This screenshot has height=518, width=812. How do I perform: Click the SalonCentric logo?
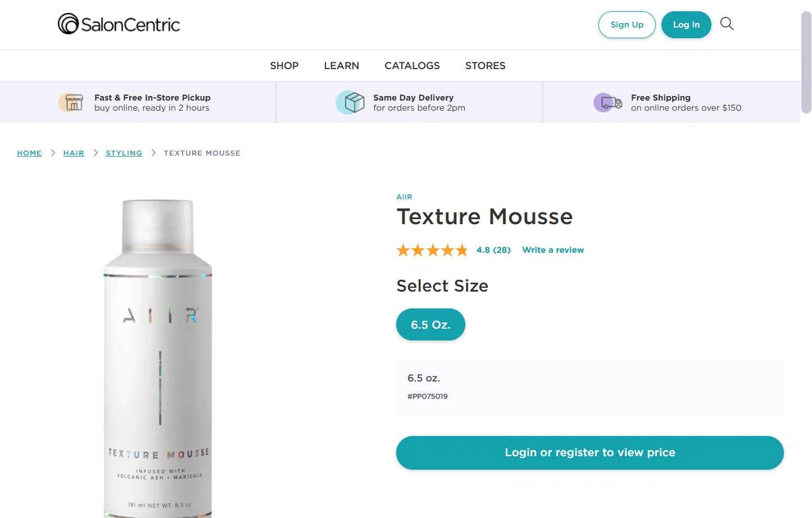pyautogui.click(x=119, y=24)
